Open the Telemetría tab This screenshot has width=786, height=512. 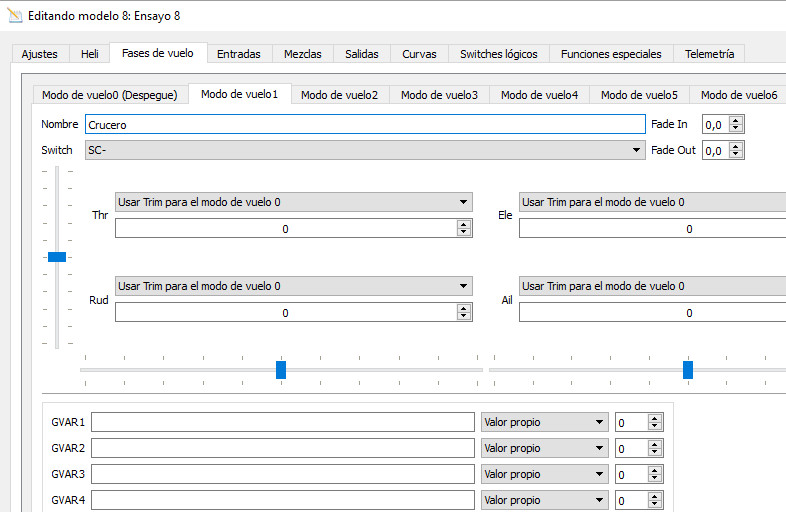[x=709, y=54]
